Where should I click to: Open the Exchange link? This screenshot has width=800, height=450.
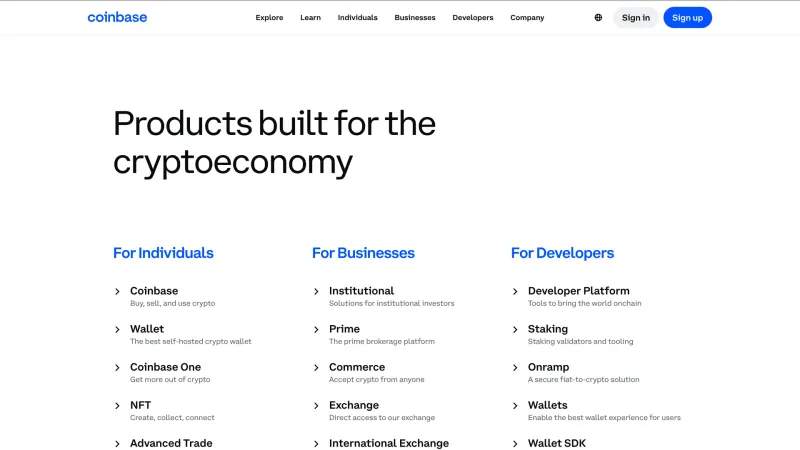(354, 405)
